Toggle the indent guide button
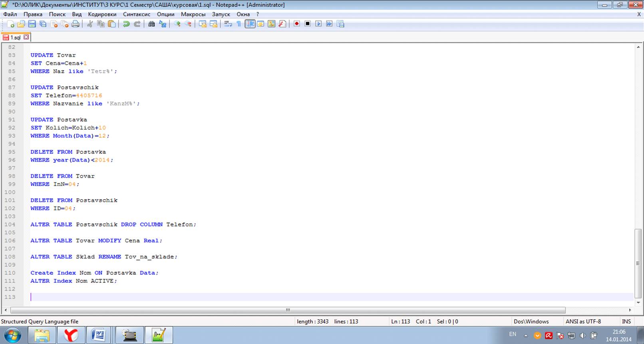The width and height of the screenshot is (644, 344). click(x=250, y=24)
